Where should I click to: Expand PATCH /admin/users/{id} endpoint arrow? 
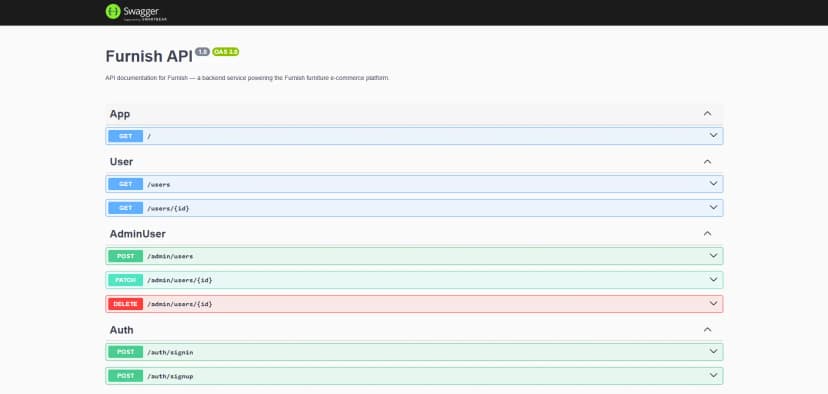(713, 280)
